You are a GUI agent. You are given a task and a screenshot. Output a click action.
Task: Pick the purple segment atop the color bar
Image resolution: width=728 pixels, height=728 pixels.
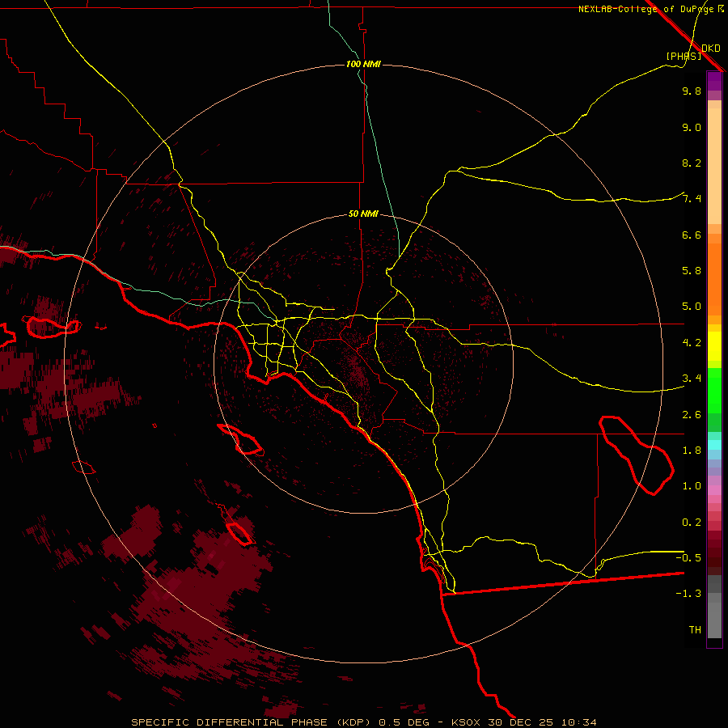tap(714, 81)
